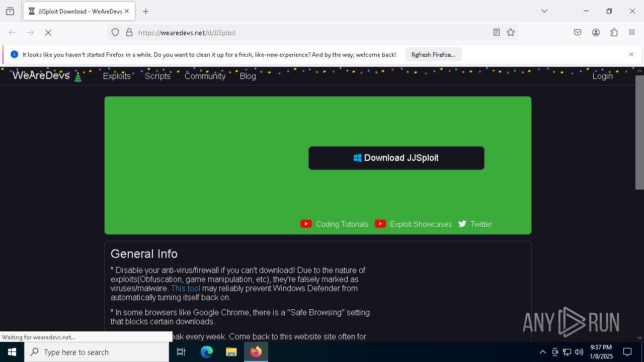Launch Microsoft Edge from taskbar
Viewport: 644px width, 362px height.
[x=207, y=352]
